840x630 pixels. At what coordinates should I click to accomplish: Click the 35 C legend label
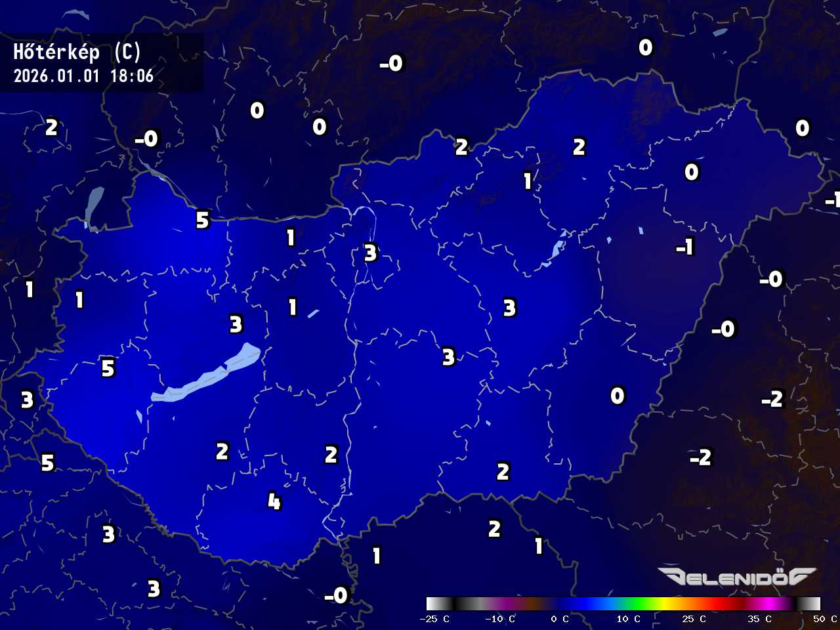(x=759, y=619)
